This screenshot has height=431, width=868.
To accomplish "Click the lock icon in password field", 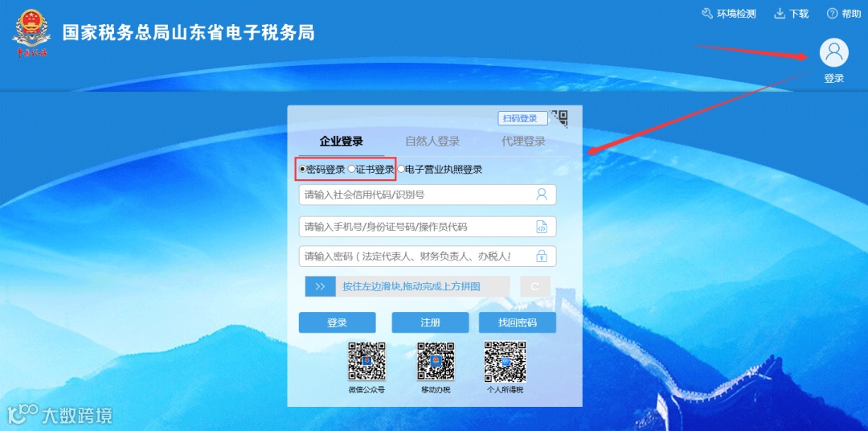I will [x=542, y=256].
